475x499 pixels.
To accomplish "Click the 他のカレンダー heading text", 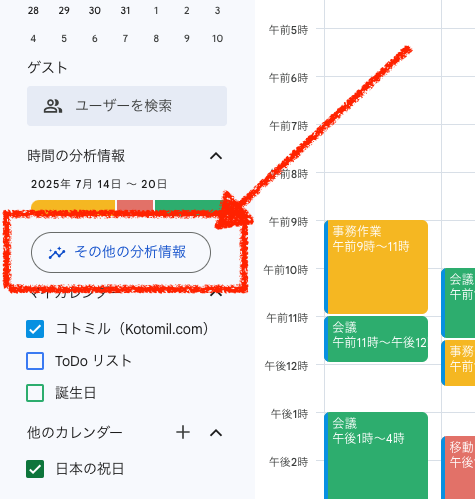I will click(75, 433).
